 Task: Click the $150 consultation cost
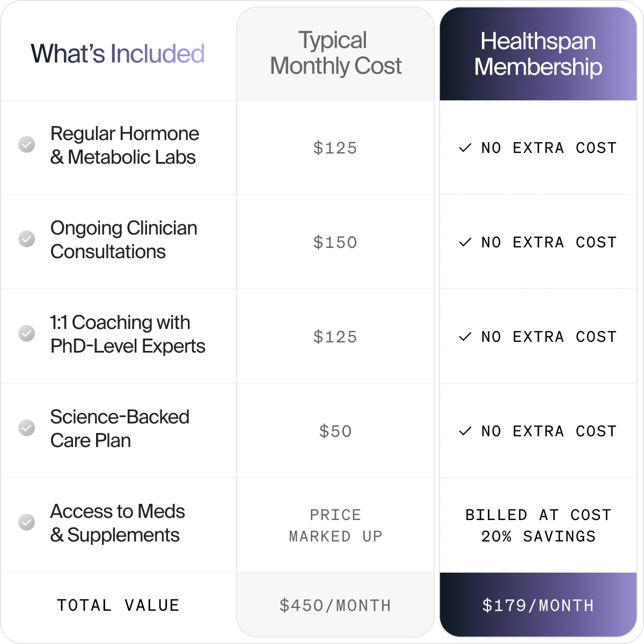point(335,242)
